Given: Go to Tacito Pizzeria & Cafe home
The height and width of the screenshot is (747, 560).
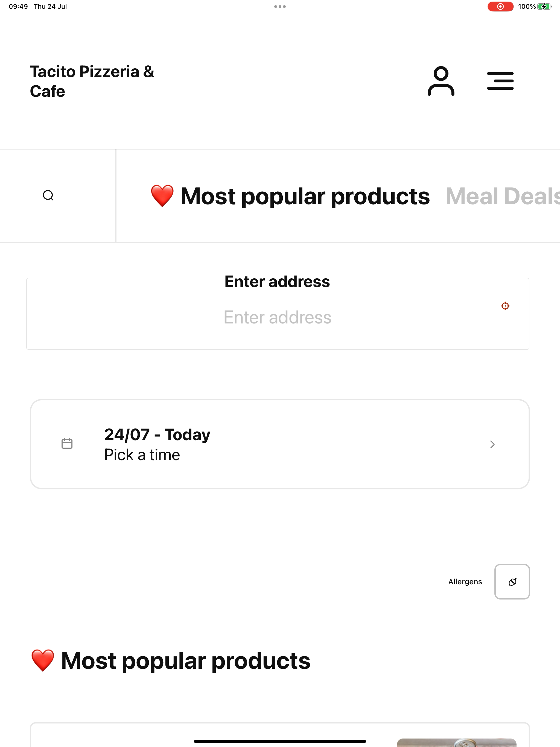Looking at the screenshot, I should coord(92,81).
